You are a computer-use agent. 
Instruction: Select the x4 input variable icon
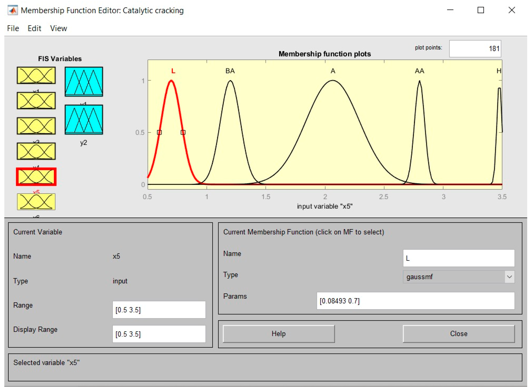coord(36,151)
